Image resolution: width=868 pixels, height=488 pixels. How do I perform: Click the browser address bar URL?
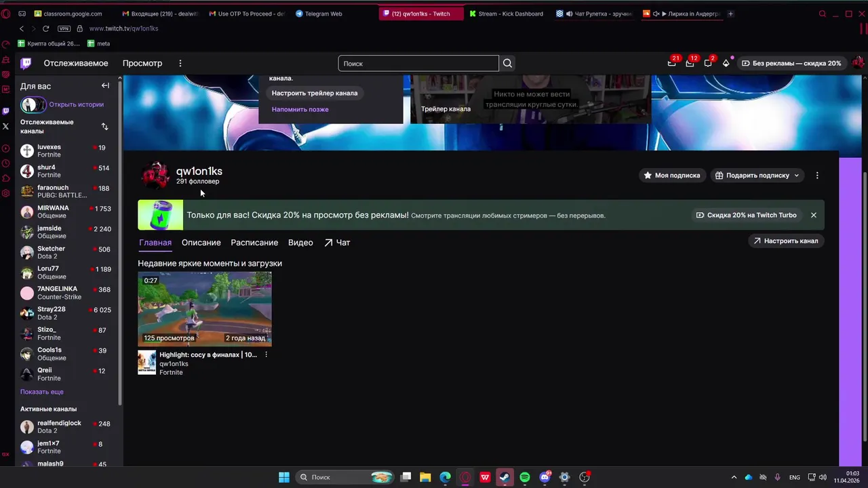point(123,28)
